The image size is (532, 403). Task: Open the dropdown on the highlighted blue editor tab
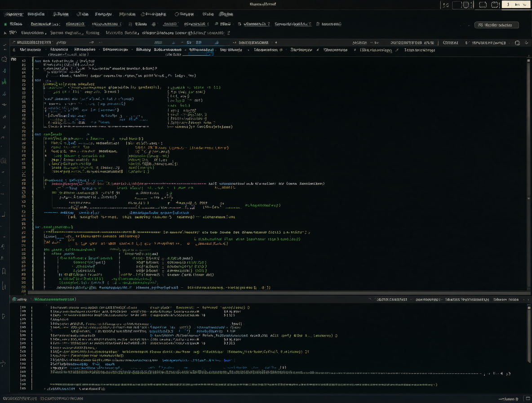pyautogui.click(x=210, y=54)
